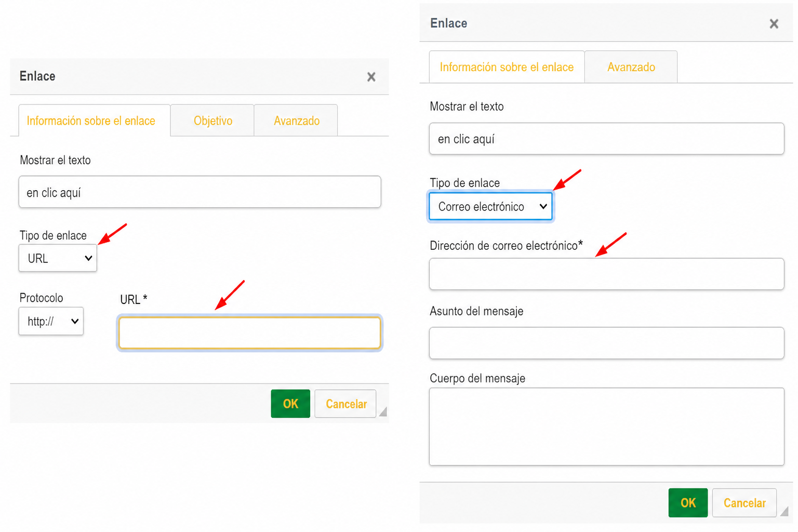Expand the Correo electrónico link type dropdown

pos(491,206)
